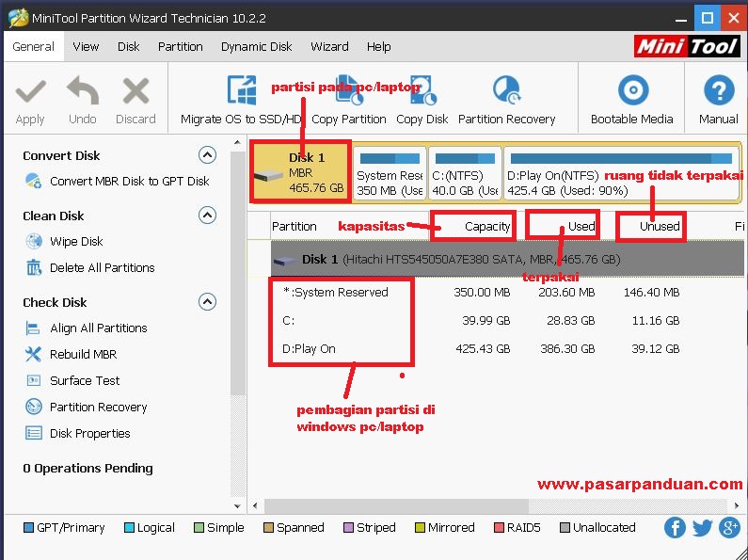748x560 pixels.
Task: Click the Wipe Disk link
Action: click(x=76, y=241)
